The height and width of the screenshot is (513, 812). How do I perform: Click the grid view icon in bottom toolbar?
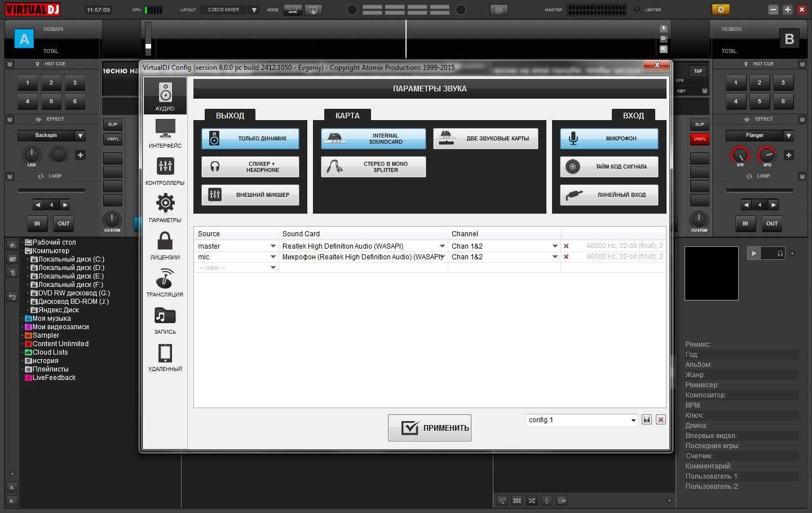pyautogui.click(x=517, y=500)
